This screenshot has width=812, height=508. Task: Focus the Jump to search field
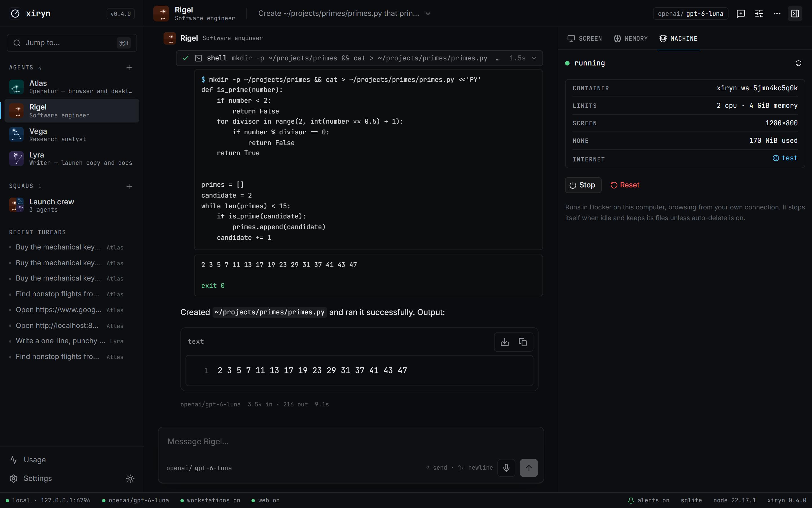coord(71,43)
